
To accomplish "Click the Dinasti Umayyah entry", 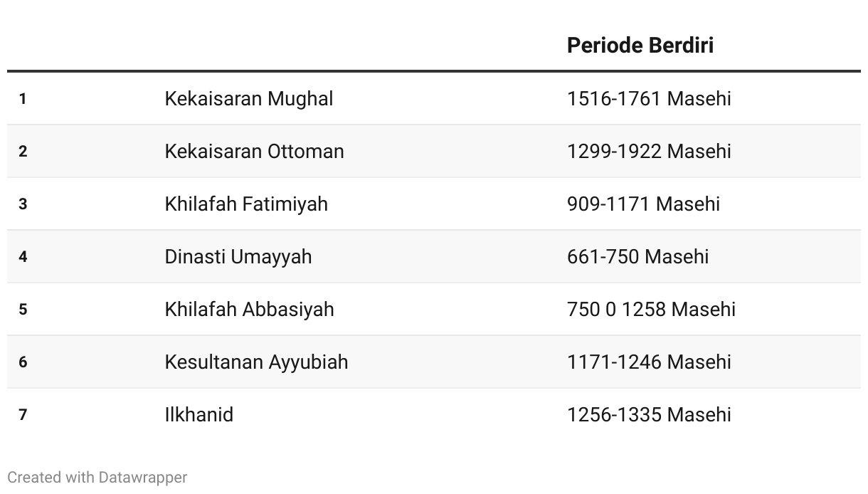I will (238, 256).
